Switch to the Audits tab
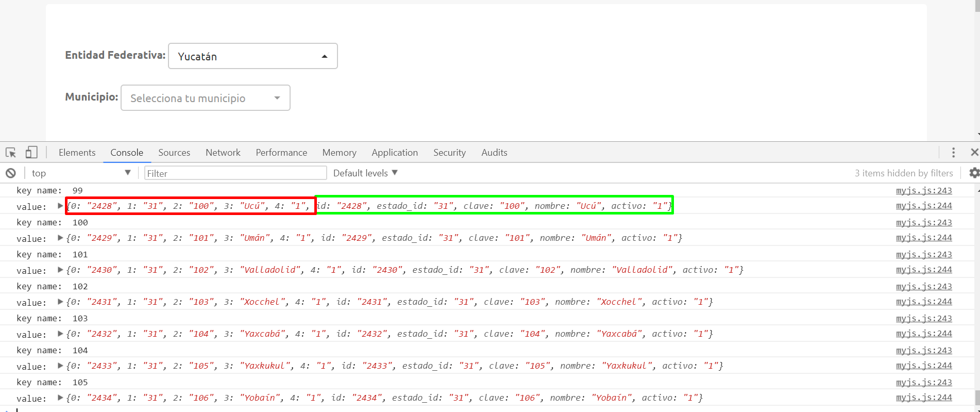The height and width of the screenshot is (412, 980). coord(494,153)
